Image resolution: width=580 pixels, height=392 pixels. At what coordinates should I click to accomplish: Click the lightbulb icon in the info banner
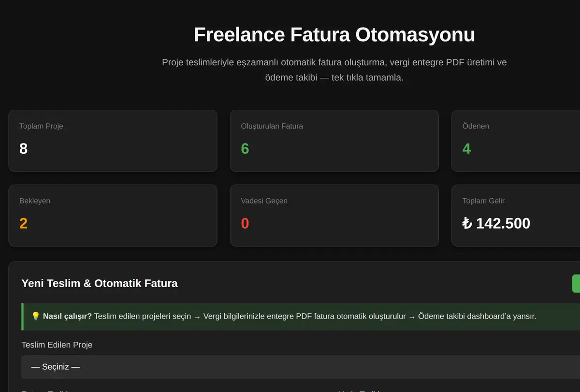pyautogui.click(x=35, y=317)
